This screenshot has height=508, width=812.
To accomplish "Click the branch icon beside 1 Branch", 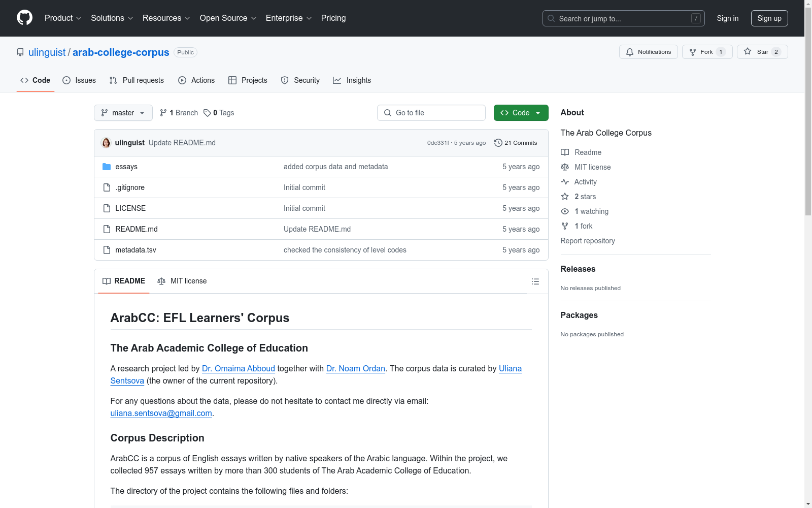I will (x=163, y=113).
